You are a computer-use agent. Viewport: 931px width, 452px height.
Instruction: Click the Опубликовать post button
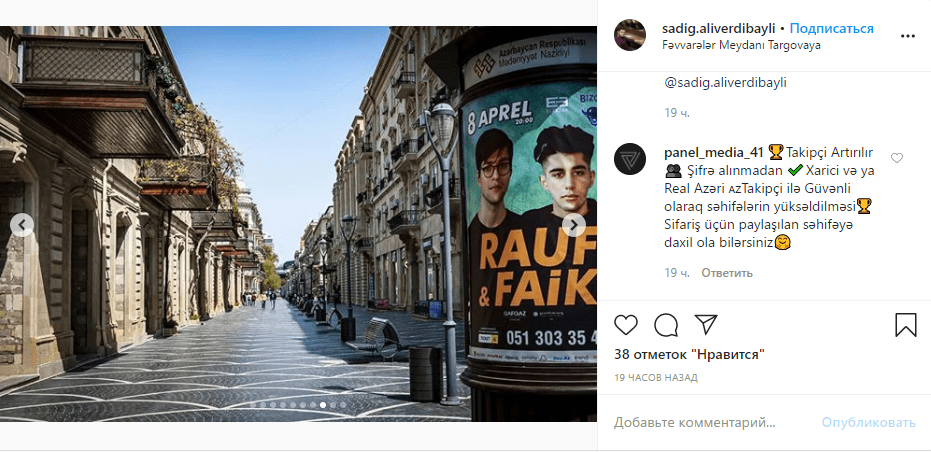click(869, 423)
